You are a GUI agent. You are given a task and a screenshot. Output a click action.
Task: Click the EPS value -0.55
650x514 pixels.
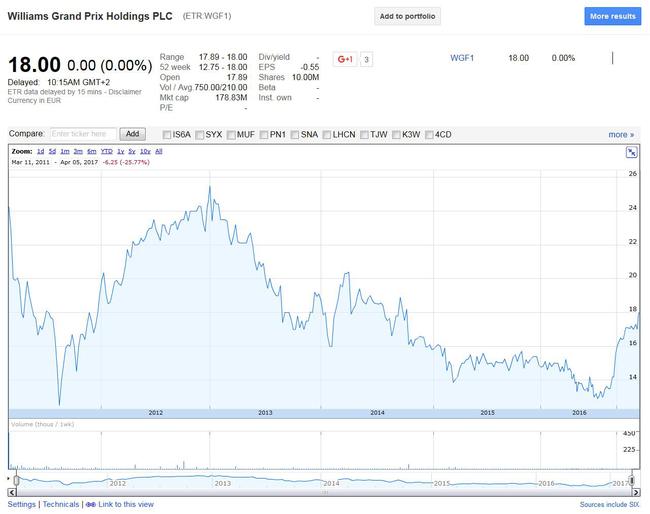(x=310, y=67)
